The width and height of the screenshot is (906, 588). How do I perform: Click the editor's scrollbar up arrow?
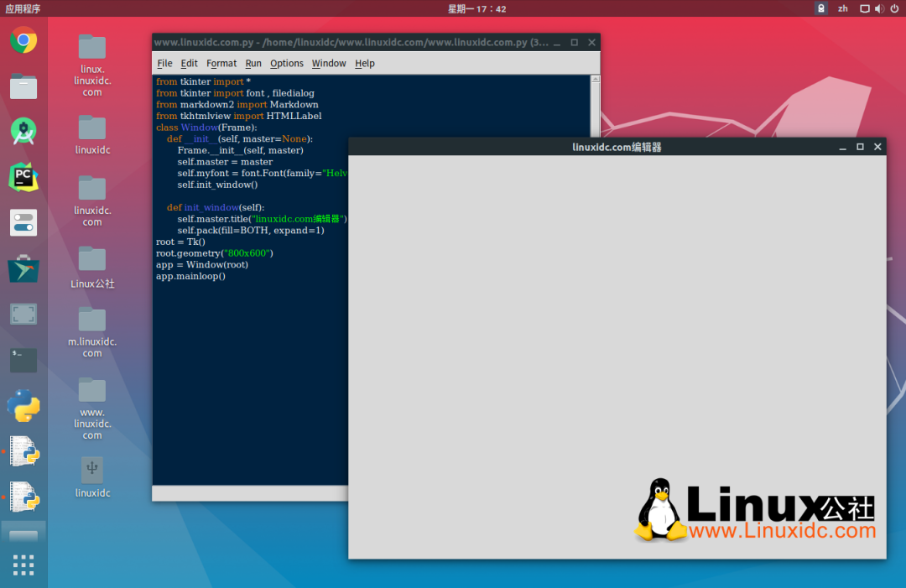coord(596,80)
